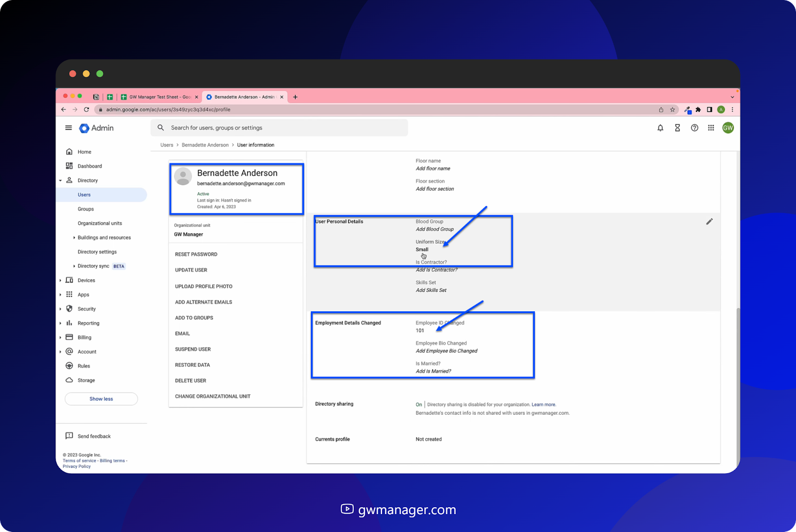This screenshot has width=796, height=532.
Task: Click the Send feedback icon
Action: click(x=69, y=436)
